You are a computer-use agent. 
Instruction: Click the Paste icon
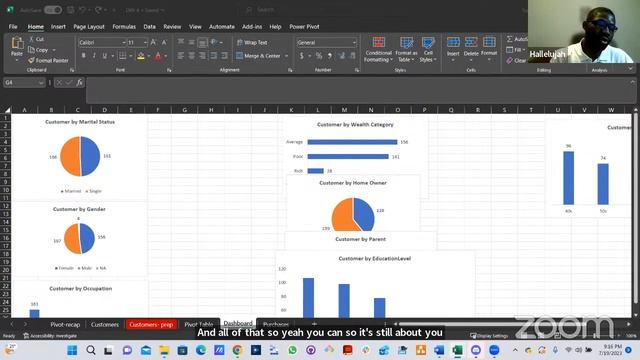click(17, 42)
